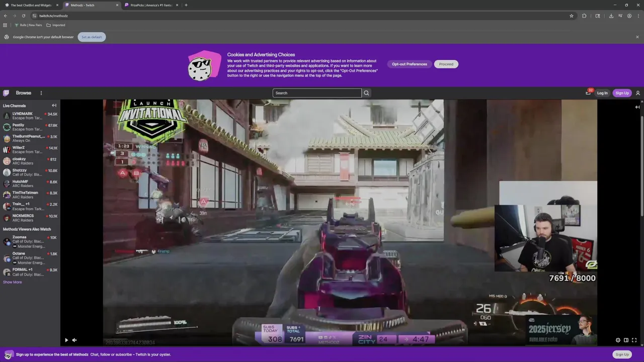Open the Chrome apps grid in the bookmarks bar

5,25
